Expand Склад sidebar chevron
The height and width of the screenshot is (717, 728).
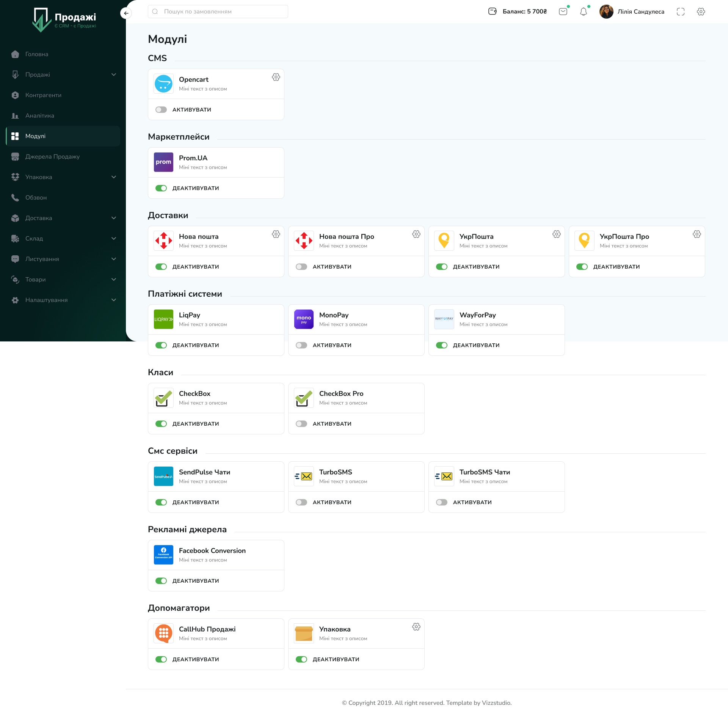[114, 239]
